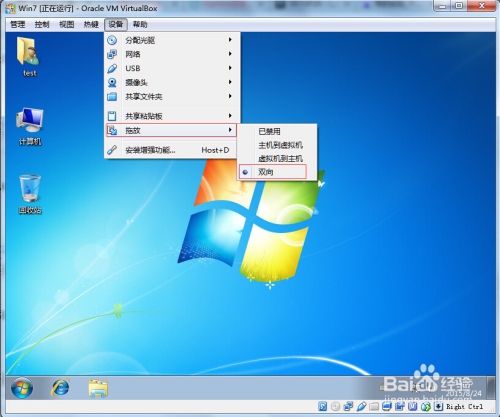
Task: Click the USB plug icon in the 设备 menu
Action: pyautogui.click(x=112, y=68)
